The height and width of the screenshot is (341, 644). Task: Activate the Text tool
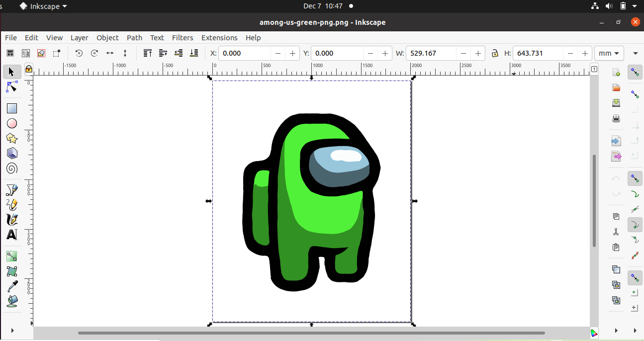tap(12, 235)
